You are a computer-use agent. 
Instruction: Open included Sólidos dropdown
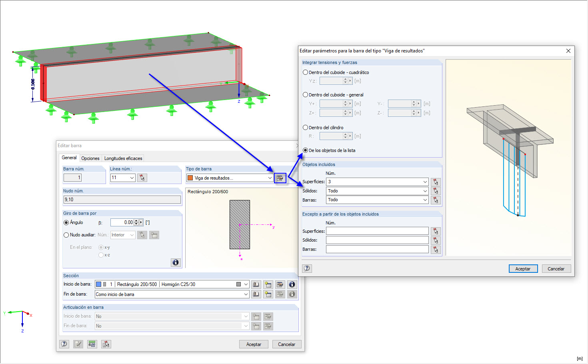[x=425, y=191]
